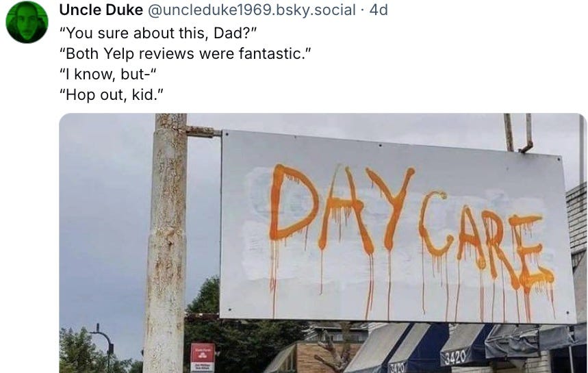Open Uncle Duke's green profile avatar
The height and width of the screenshot is (373, 588).
coord(27,22)
